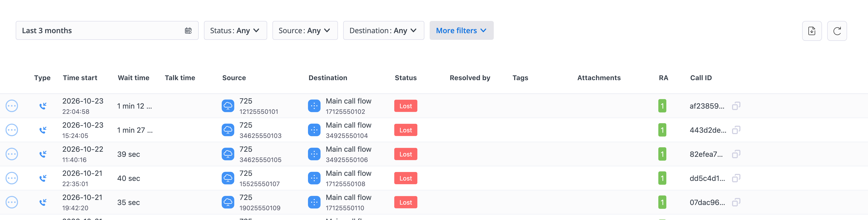Click Lost status badge for 19:42:20 call

[406, 203]
